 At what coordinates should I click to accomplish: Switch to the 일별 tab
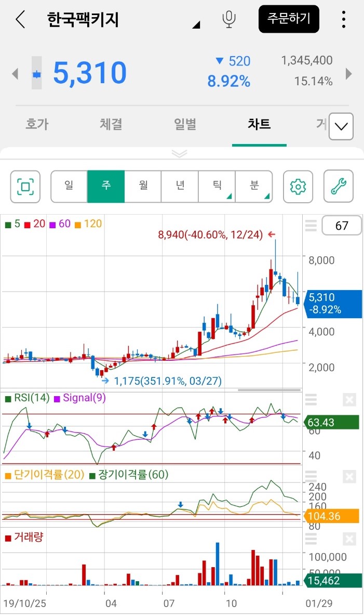click(x=185, y=124)
